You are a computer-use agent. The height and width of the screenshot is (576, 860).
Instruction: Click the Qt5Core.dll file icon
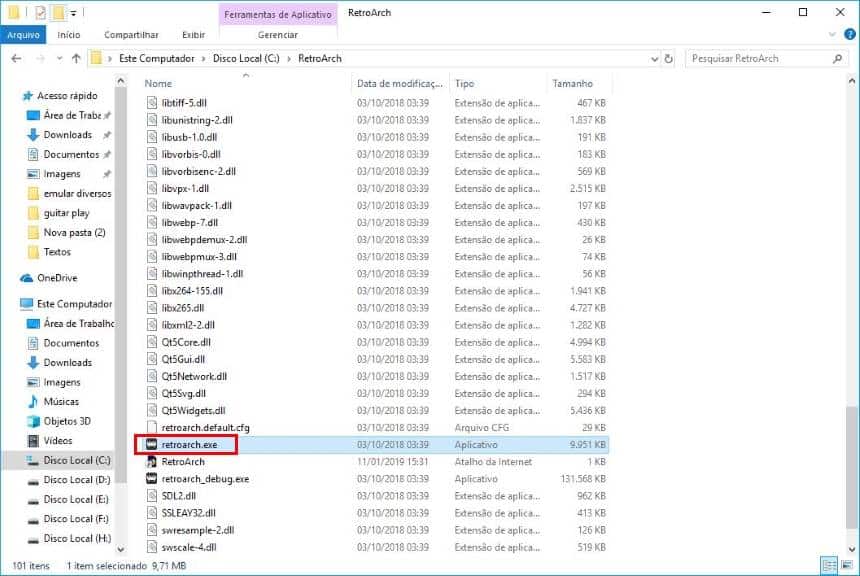click(152, 342)
